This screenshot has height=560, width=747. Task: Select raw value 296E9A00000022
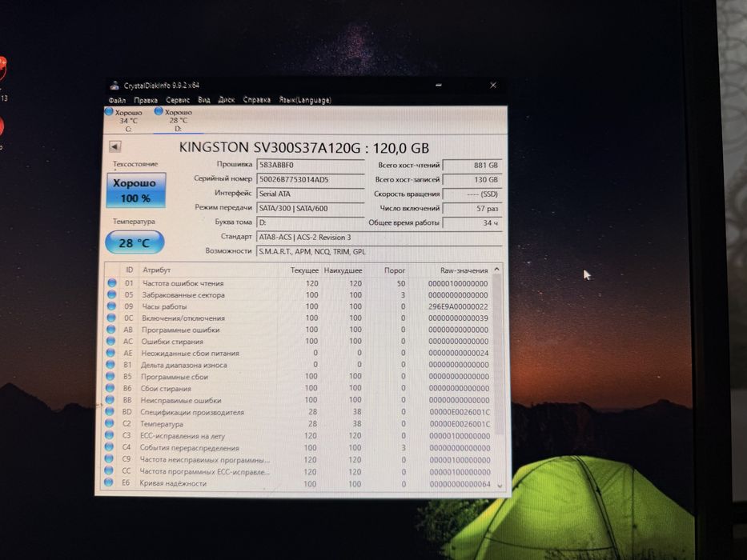(x=458, y=306)
